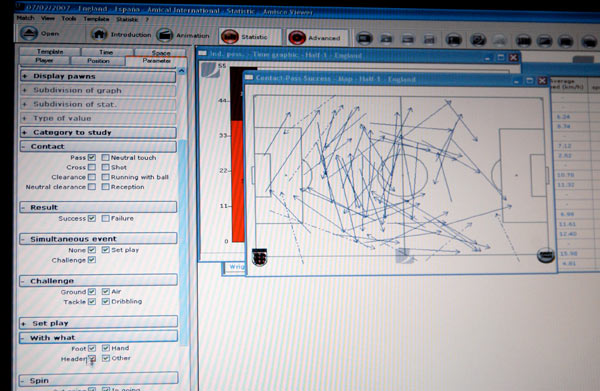The image size is (600, 391).
Task: Click the England crest logo on map
Action: click(x=260, y=257)
